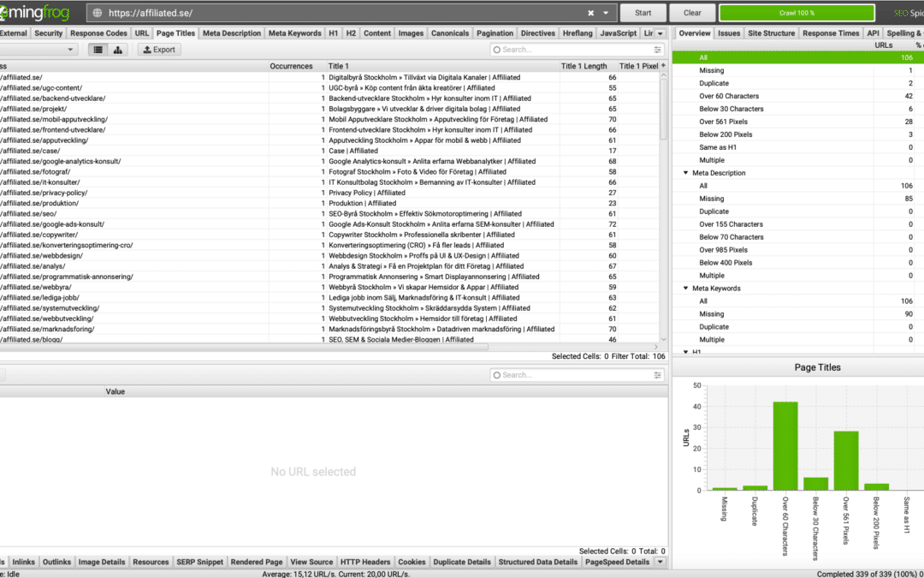Click the globe icon in the URL bar

[x=98, y=13]
